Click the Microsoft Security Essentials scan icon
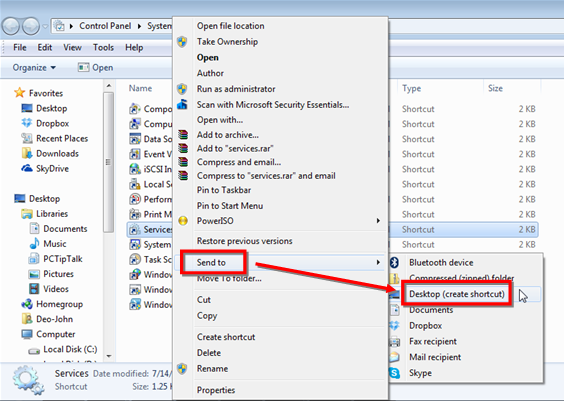The height and width of the screenshot is (401, 564). coord(182,104)
